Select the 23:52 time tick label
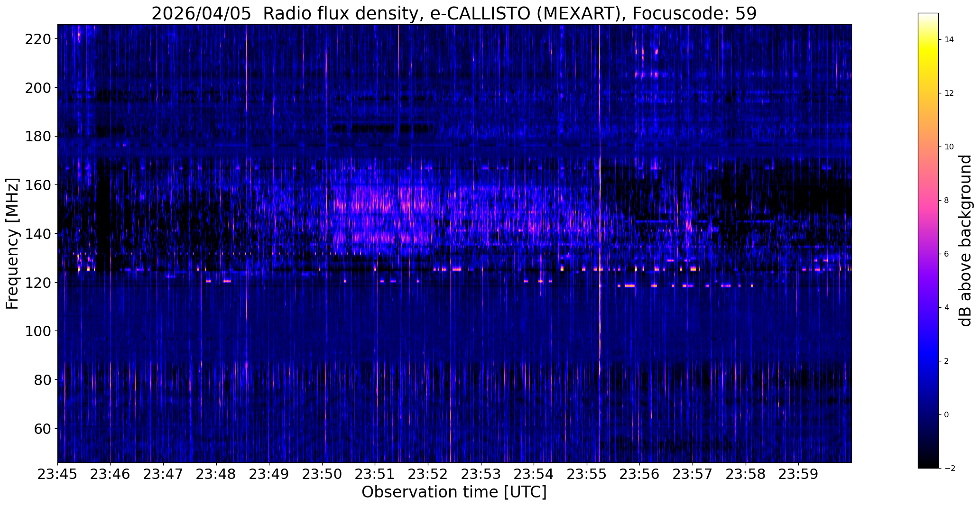The image size is (980, 506). (428, 474)
